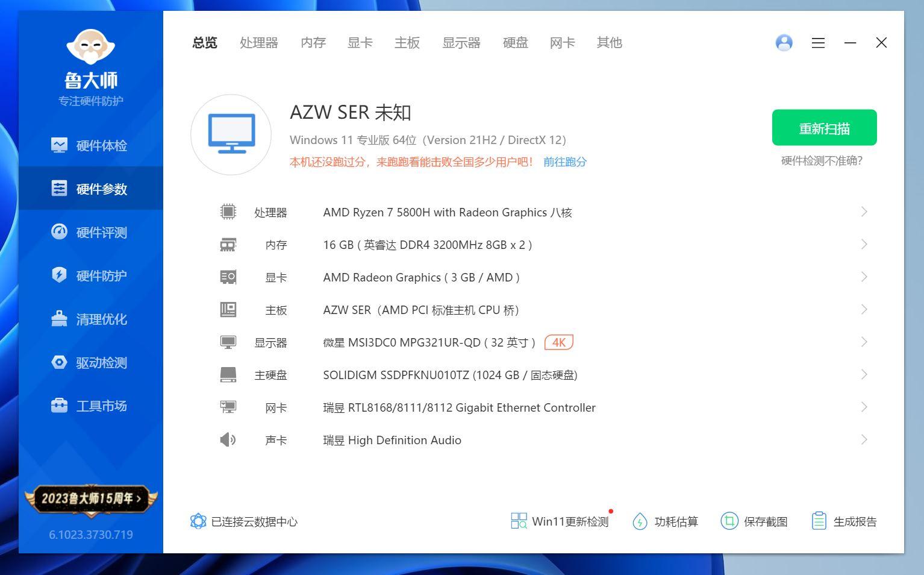Click the sound card speaker icon
The height and width of the screenshot is (575, 924).
[x=228, y=440]
